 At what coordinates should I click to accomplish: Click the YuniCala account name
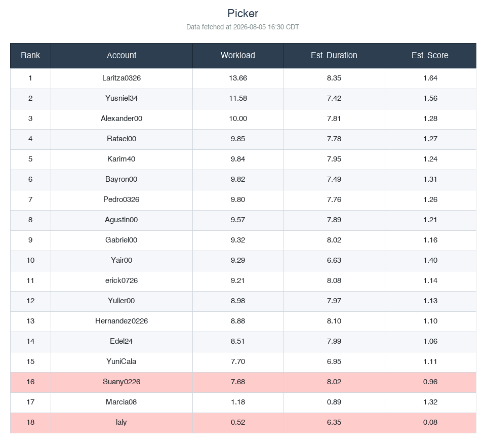point(121,361)
